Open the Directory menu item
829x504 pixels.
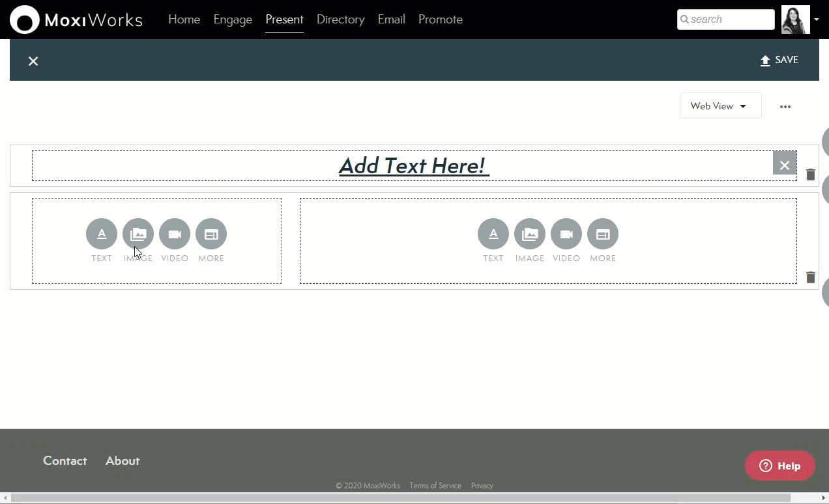click(x=340, y=20)
